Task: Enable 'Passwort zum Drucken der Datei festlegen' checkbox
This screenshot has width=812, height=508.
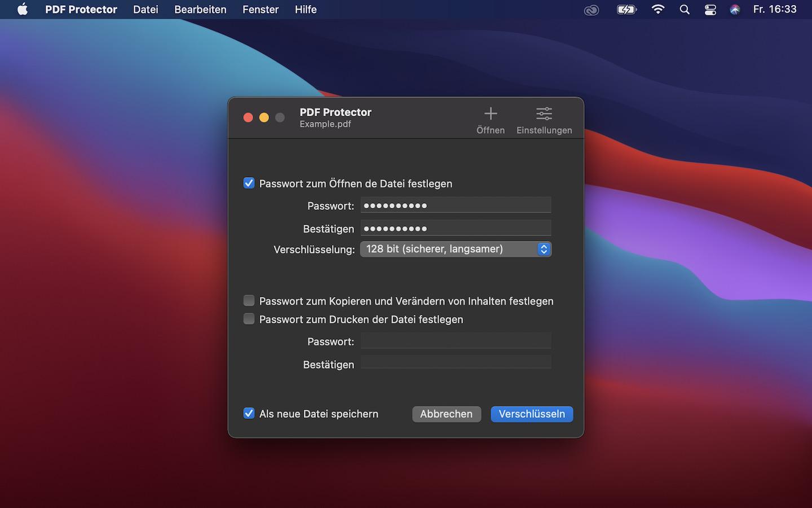Action: pos(249,319)
